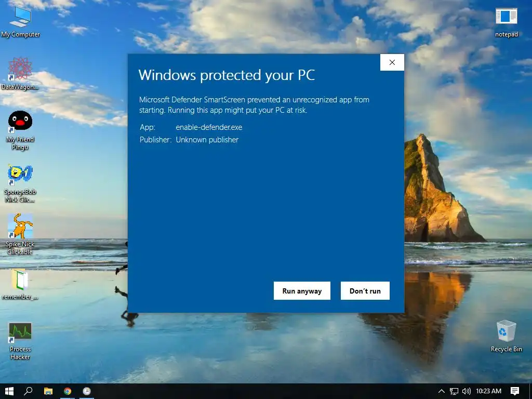
Task: Open taskbar search magnifier
Action: tap(29, 391)
